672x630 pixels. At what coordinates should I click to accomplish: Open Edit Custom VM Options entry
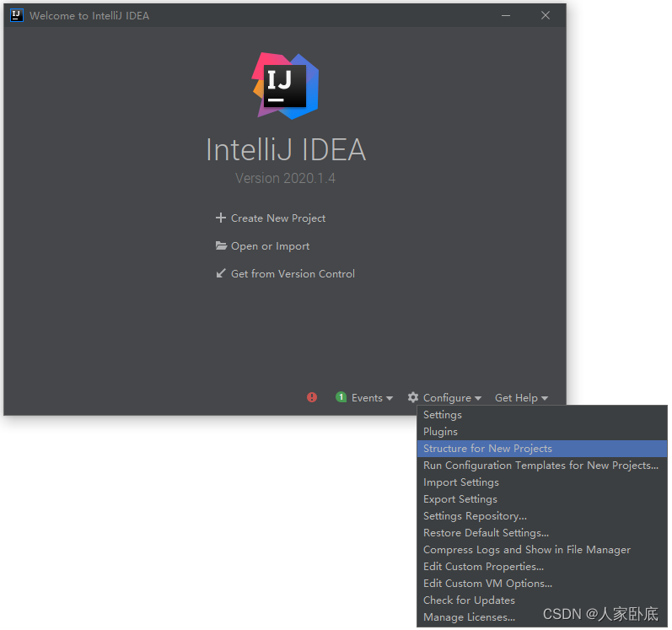click(x=543, y=585)
